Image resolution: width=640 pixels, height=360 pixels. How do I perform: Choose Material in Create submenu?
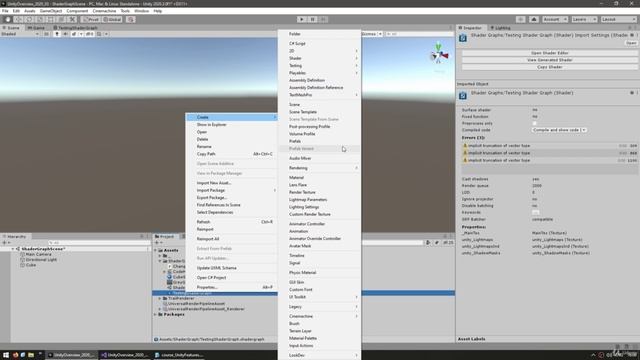pyautogui.click(x=319, y=178)
